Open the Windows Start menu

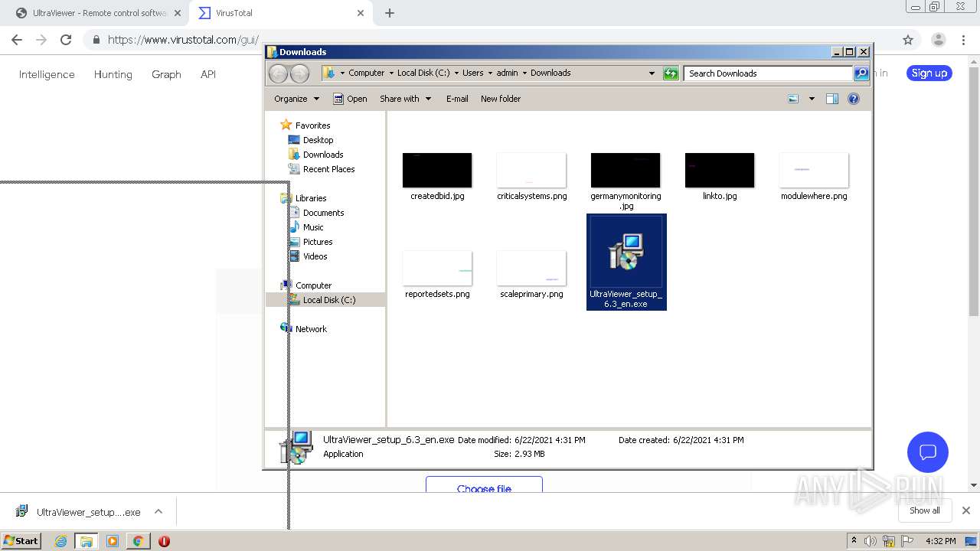21,541
